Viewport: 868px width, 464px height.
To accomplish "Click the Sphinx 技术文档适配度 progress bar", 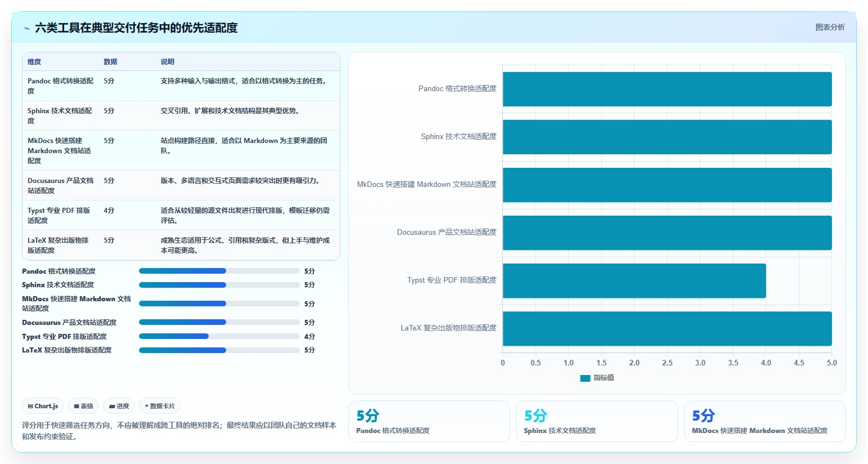I will point(219,284).
